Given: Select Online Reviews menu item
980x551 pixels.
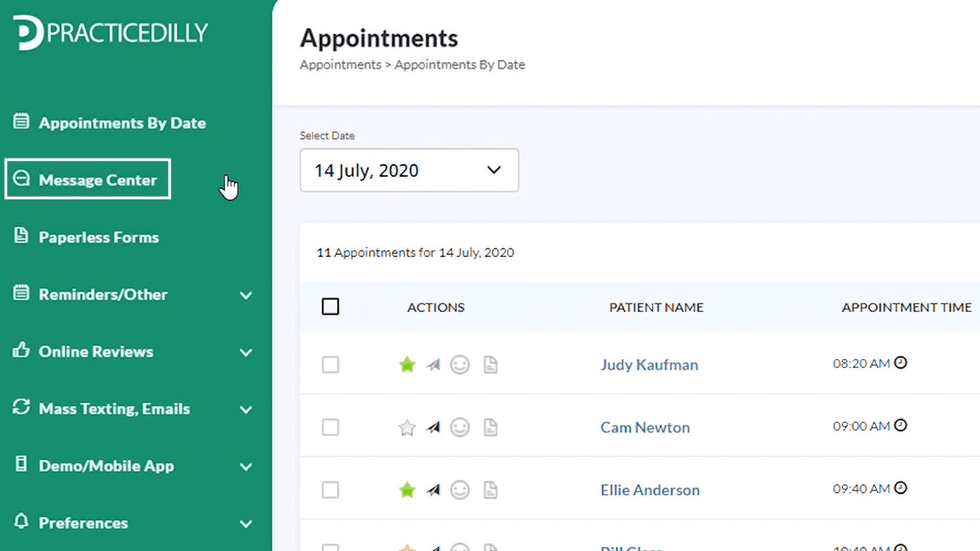Looking at the screenshot, I should click(96, 352).
